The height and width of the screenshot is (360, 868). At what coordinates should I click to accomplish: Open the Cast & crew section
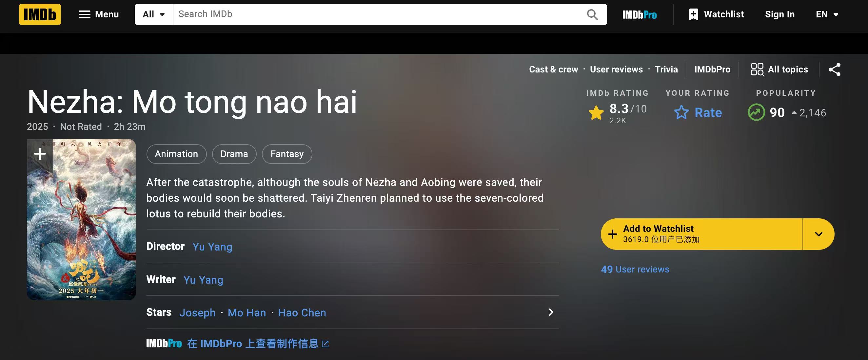[x=553, y=70]
